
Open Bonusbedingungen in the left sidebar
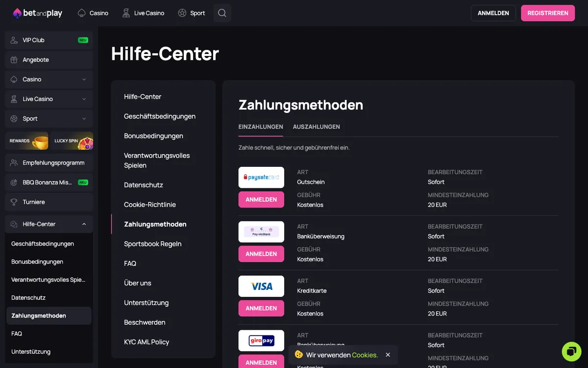[37, 262]
